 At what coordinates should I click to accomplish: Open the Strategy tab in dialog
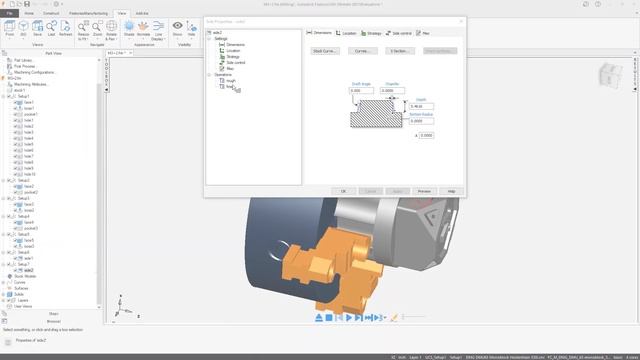coord(371,33)
